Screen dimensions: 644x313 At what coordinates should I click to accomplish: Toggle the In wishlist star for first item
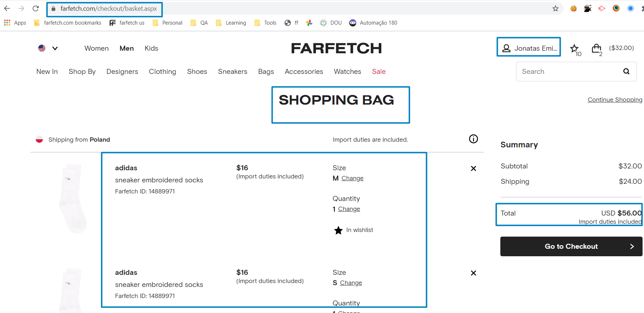point(338,230)
